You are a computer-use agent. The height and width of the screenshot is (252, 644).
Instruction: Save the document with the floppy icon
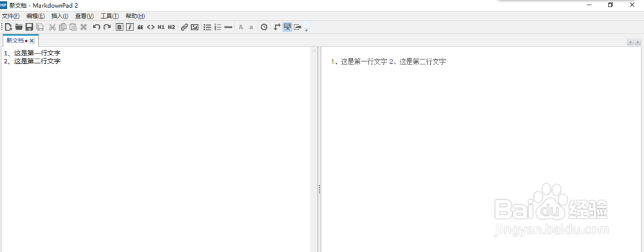coord(29,27)
